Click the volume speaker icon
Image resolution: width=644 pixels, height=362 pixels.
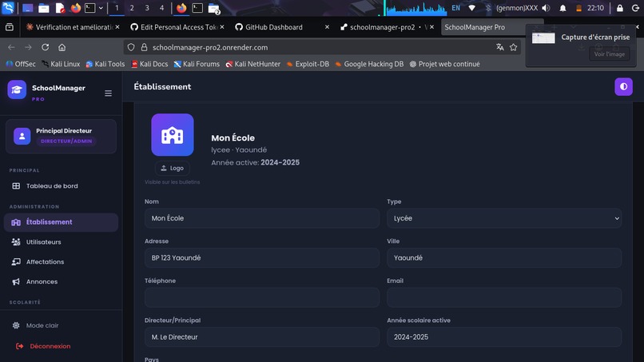click(546, 8)
